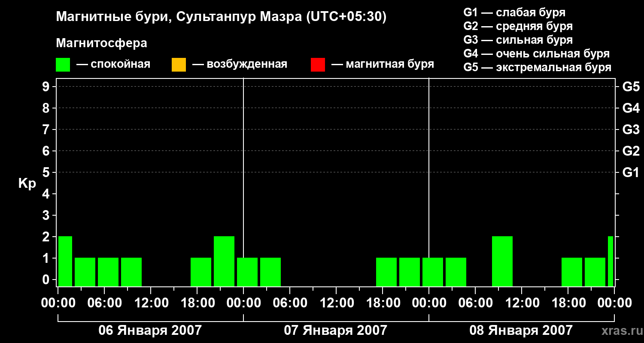Click the 12:00 time label for 06 Января
Screen dimensions: 644x343
(151, 303)
